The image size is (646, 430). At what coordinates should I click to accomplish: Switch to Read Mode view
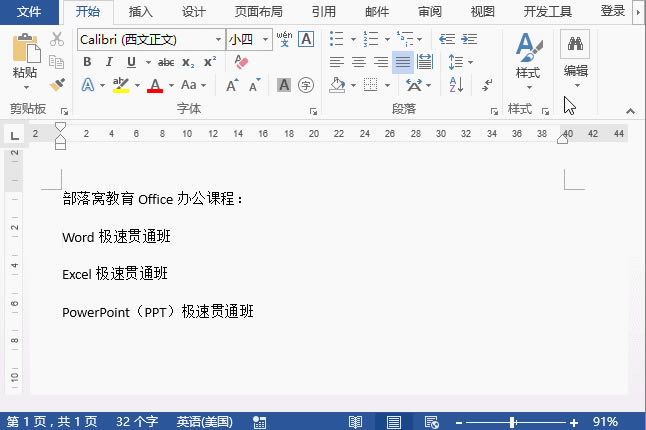355,422
